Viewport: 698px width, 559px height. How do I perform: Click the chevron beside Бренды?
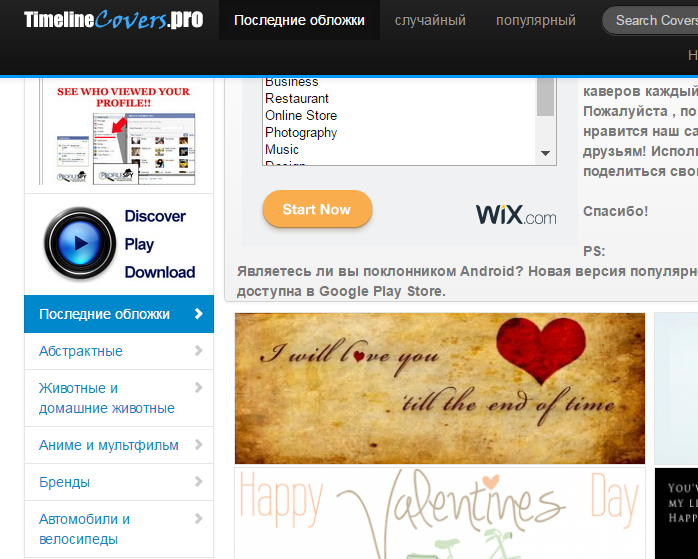pos(199,482)
